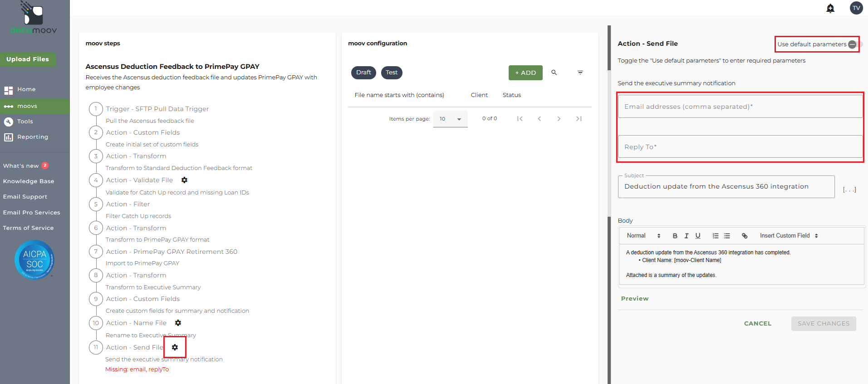Click into the Body text editor
Viewport: 868px width, 384px height.
point(741,264)
